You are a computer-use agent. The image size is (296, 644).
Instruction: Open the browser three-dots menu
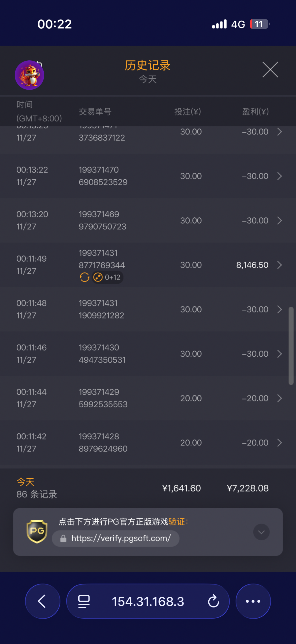(253, 601)
